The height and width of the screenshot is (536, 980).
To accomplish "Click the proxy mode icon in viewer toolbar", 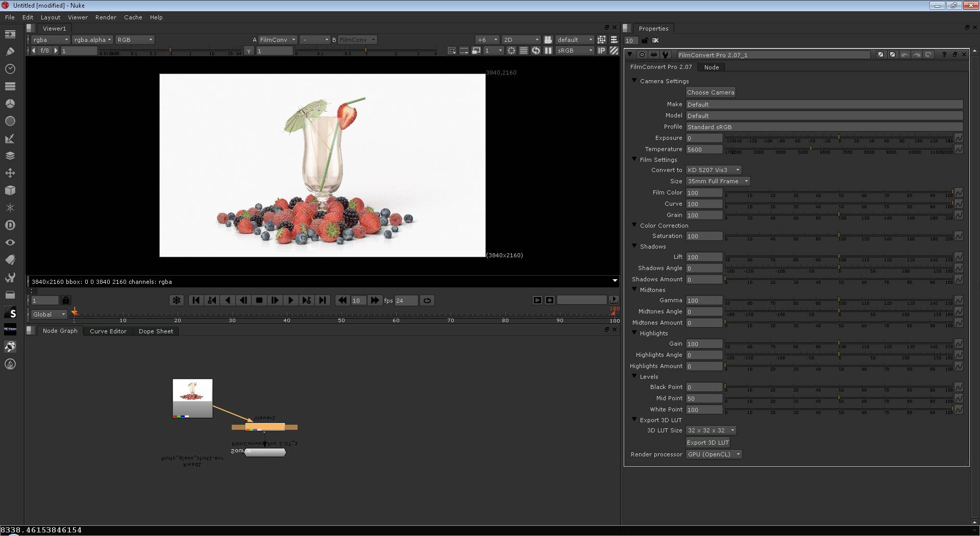I will (x=476, y=51).
